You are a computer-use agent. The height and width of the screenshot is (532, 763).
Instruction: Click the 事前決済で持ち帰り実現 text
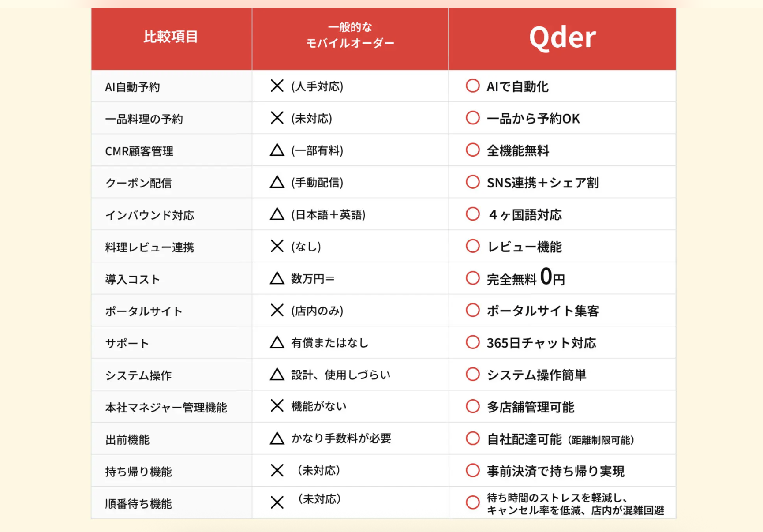click(556, 471)
